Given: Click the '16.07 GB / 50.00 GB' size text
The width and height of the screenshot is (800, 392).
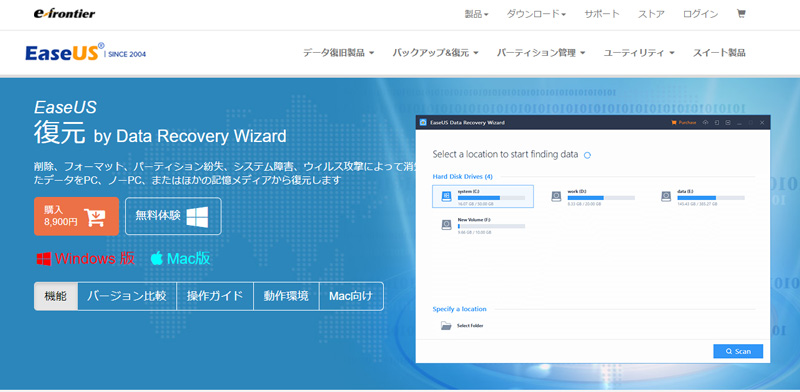Looking at the screenshot, I should pyautogui.click(x=476, y=204).
